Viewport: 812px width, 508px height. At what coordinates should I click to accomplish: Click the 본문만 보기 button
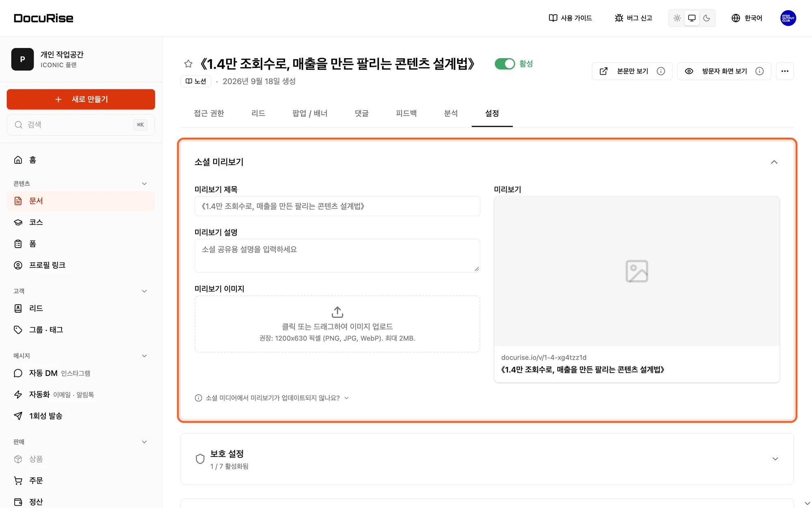[632, 71]
